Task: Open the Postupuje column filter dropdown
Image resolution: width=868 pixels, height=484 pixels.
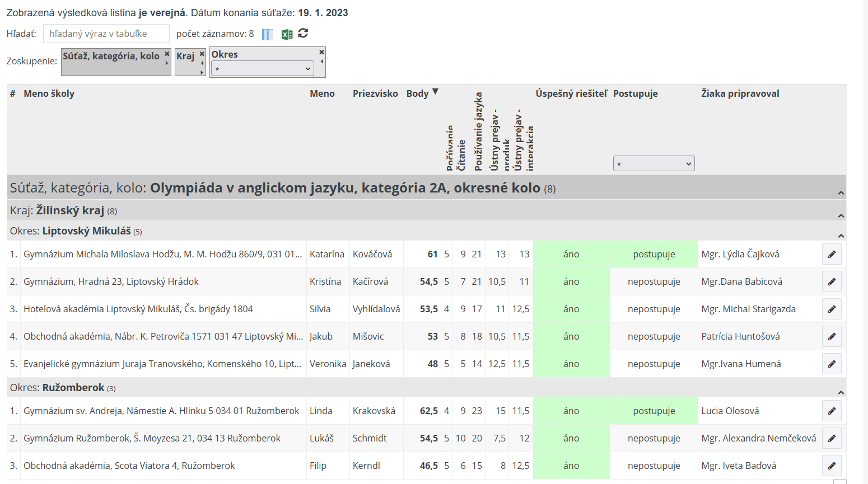Action: point(654,163)
